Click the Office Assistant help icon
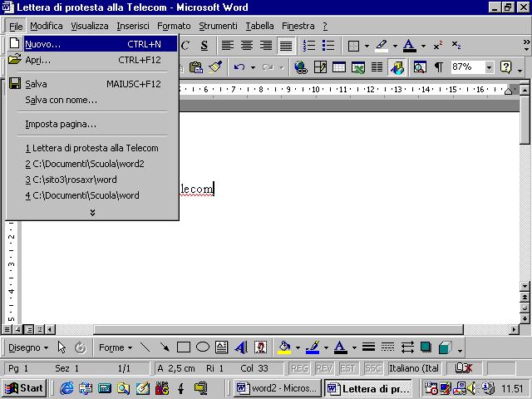The width and height of the screenshot is (532, 399). [x=506, y=67]
